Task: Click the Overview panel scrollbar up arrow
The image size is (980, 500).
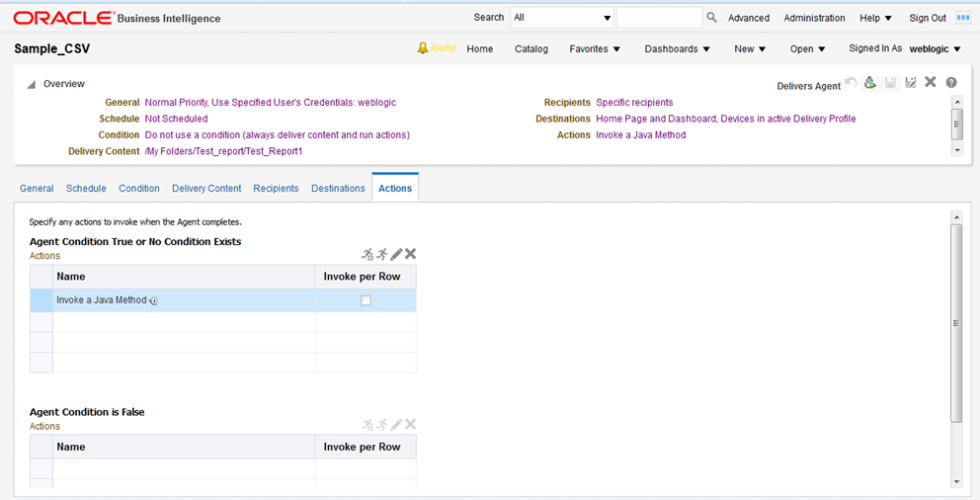Action: [957, 101]
